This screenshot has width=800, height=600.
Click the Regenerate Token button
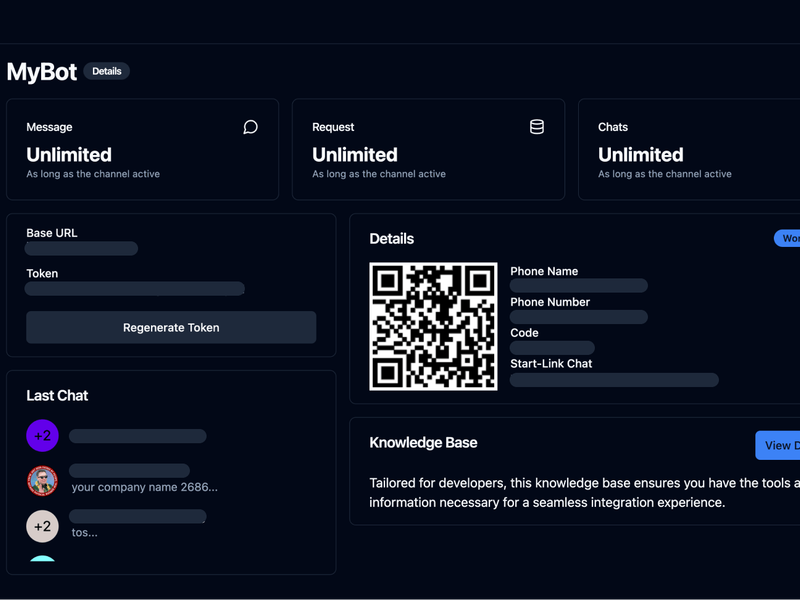coord(170,327)
